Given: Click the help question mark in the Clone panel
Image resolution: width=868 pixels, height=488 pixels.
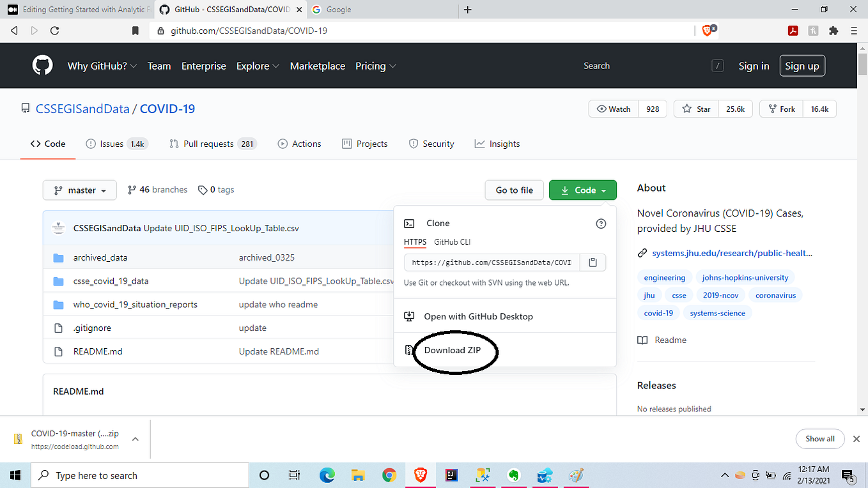Looking at the screenshot, I should tap(601, 224).
